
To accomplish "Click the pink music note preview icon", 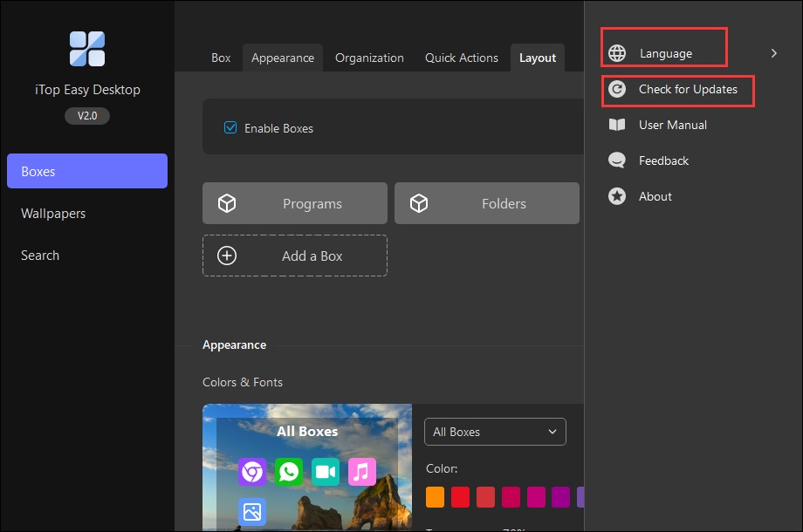I will click(x=362, y=472).
